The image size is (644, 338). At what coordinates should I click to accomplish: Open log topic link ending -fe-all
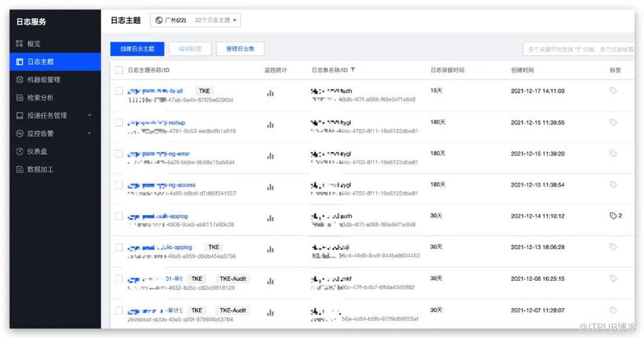coord(156,91)
